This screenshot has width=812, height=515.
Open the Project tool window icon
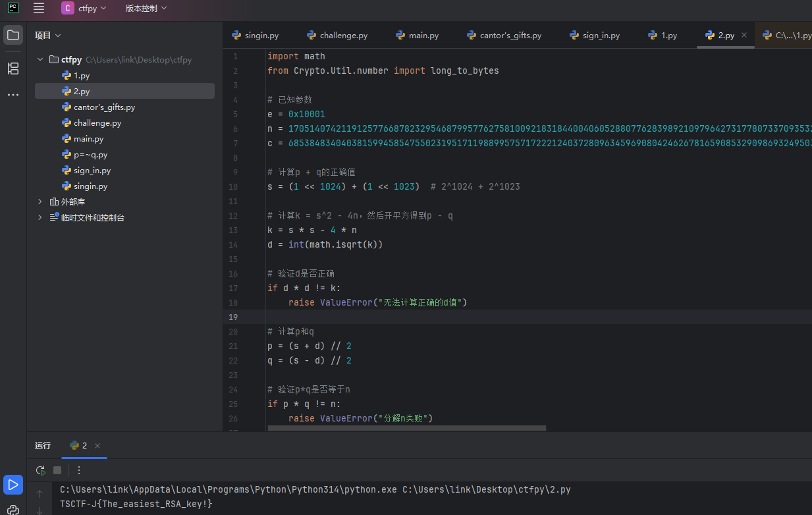pos(13,35)
